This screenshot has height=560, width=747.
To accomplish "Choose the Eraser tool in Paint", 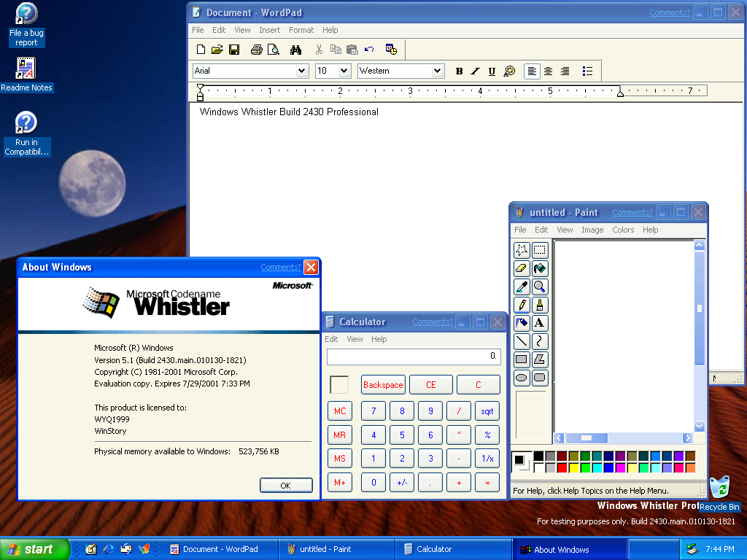I will (x=522, y=269).
